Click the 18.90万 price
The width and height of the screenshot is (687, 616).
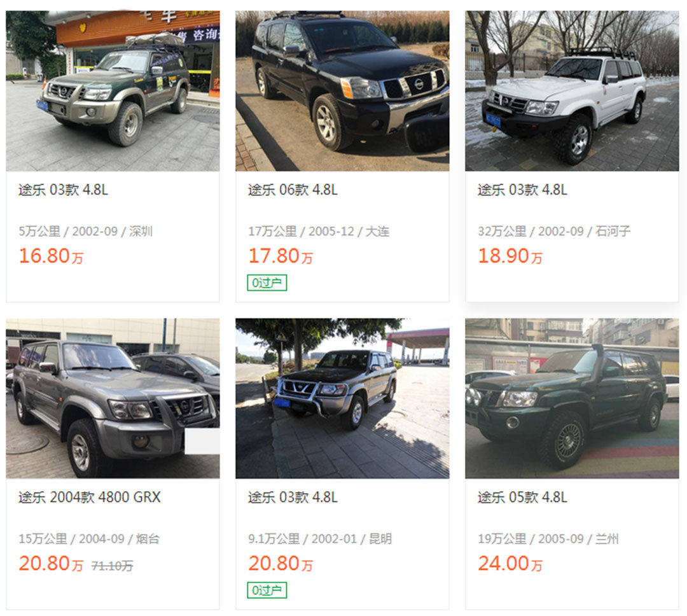pos(510,256)
